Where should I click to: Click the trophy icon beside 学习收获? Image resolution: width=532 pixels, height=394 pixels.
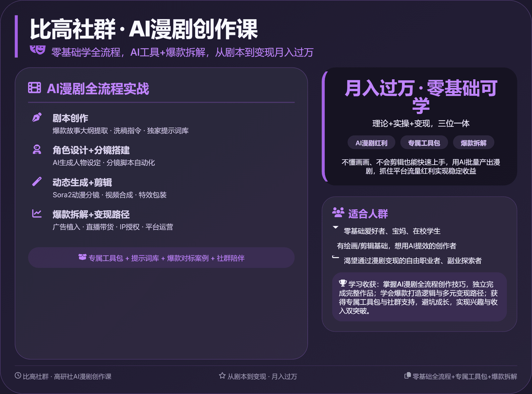point(343,283)
